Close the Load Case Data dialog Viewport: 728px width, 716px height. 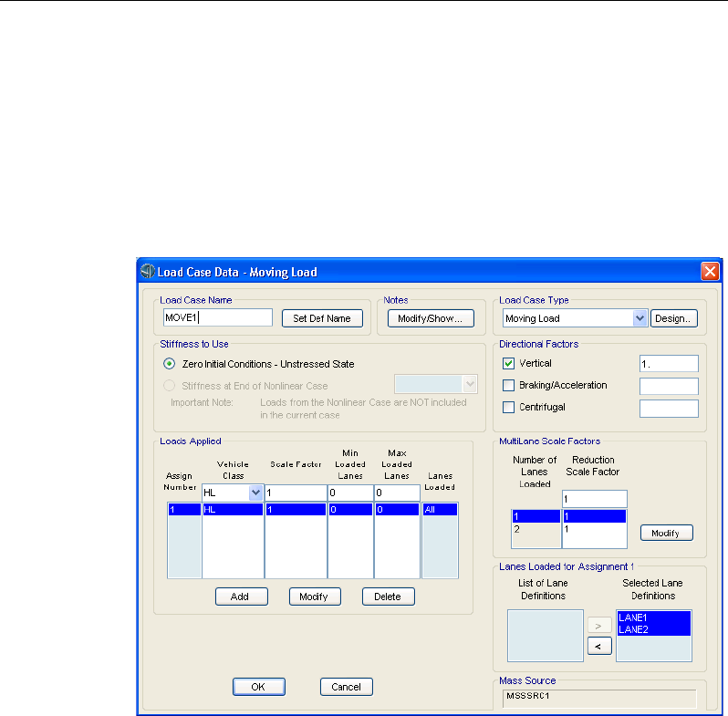point(710,272)
